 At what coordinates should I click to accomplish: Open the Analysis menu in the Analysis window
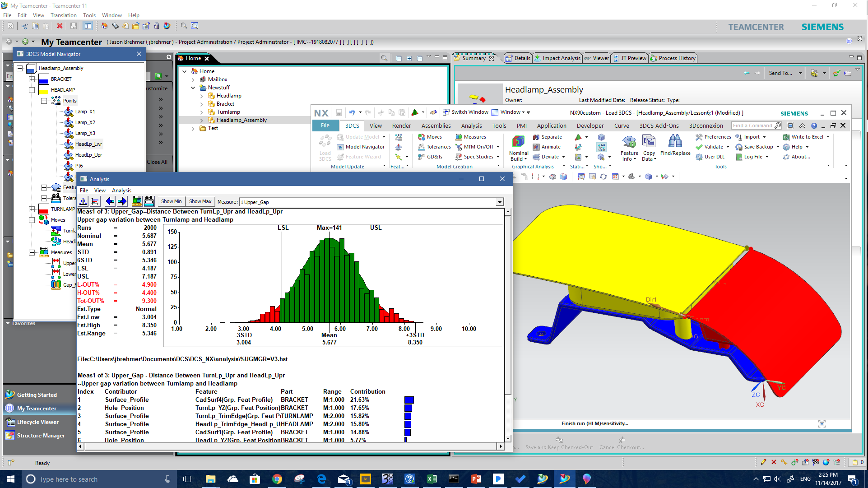pos(121,190)
